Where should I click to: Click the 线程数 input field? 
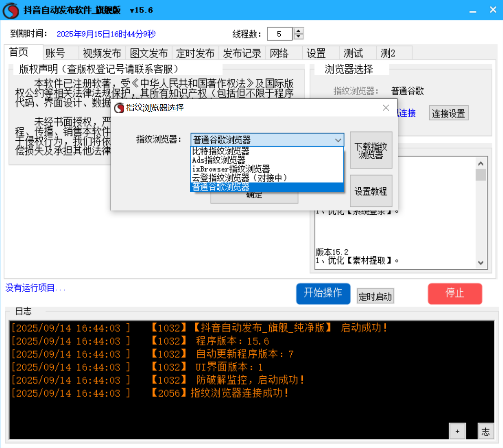tap(279, 34)
